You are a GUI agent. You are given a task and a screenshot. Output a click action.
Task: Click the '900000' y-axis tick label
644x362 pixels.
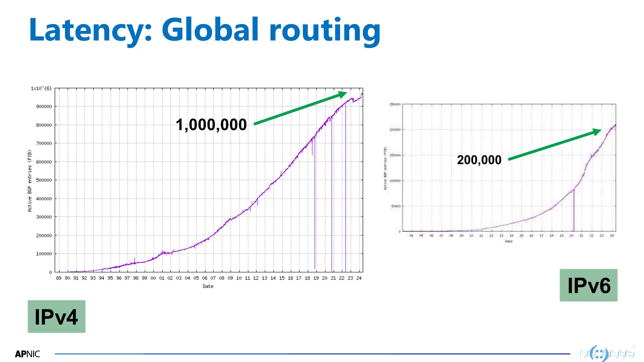(44, 107)
